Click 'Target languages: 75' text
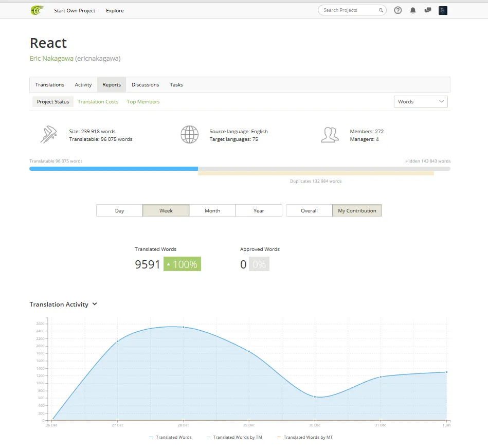The width and height of the screenshot is (488, 448). (x=234, y=139)
